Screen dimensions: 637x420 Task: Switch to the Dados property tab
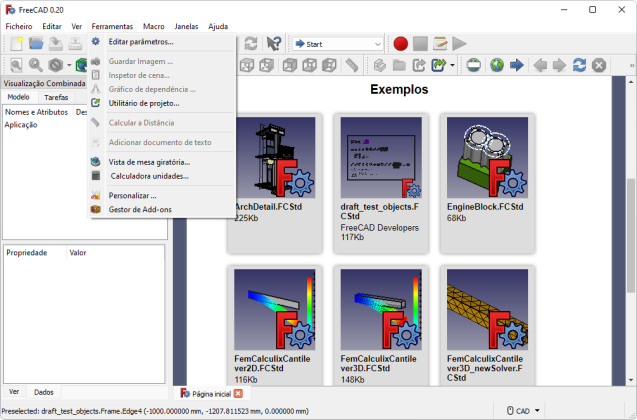click(44, 392)
